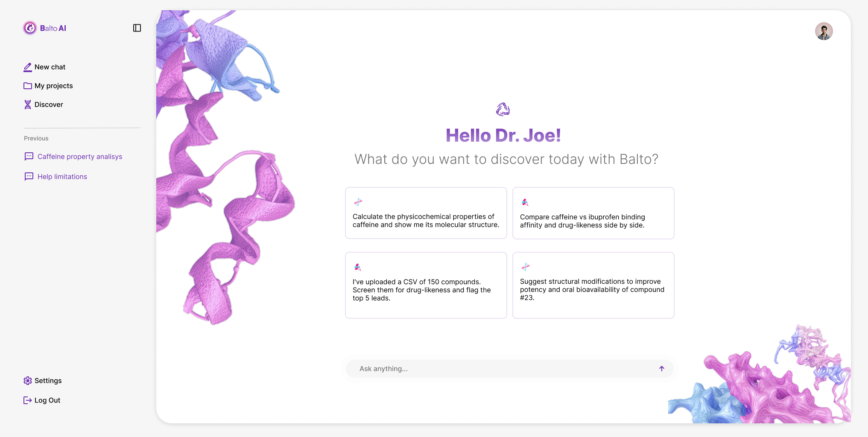Select the compound #23 modifications suggestion

[x=593, y=285]
